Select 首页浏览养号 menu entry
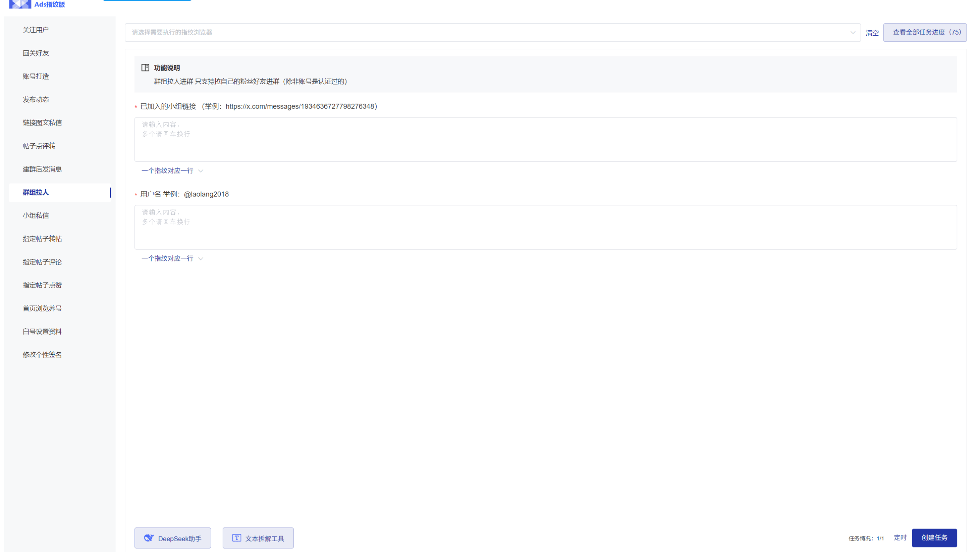 coord(42,309)
